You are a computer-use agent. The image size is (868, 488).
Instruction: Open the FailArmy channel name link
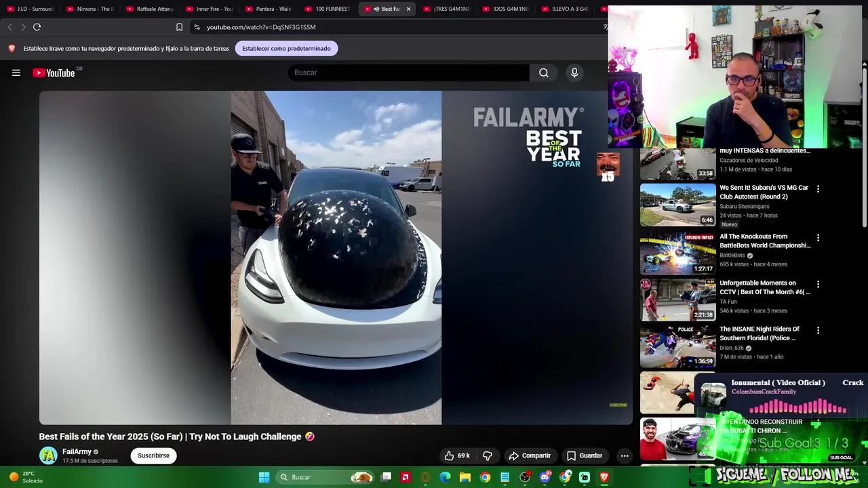[77, 451]
